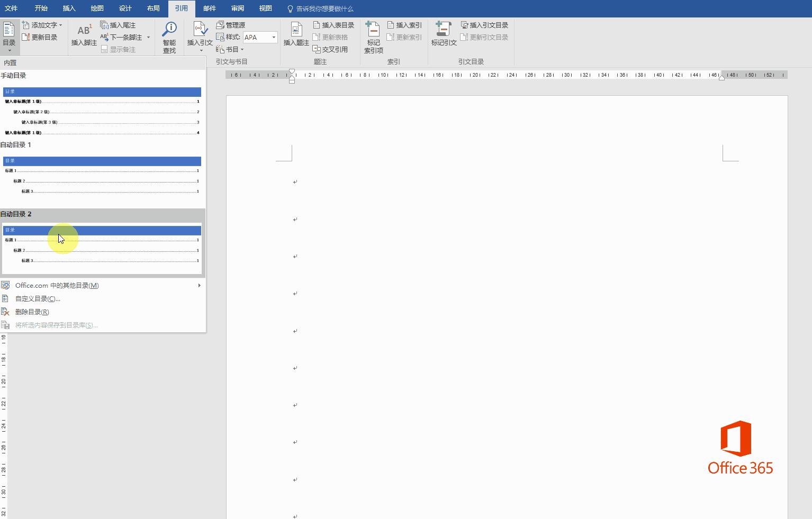Viewport: 812px width, 519px height.
Task: Click the Insert Endnote button
Action: point(118,25)
